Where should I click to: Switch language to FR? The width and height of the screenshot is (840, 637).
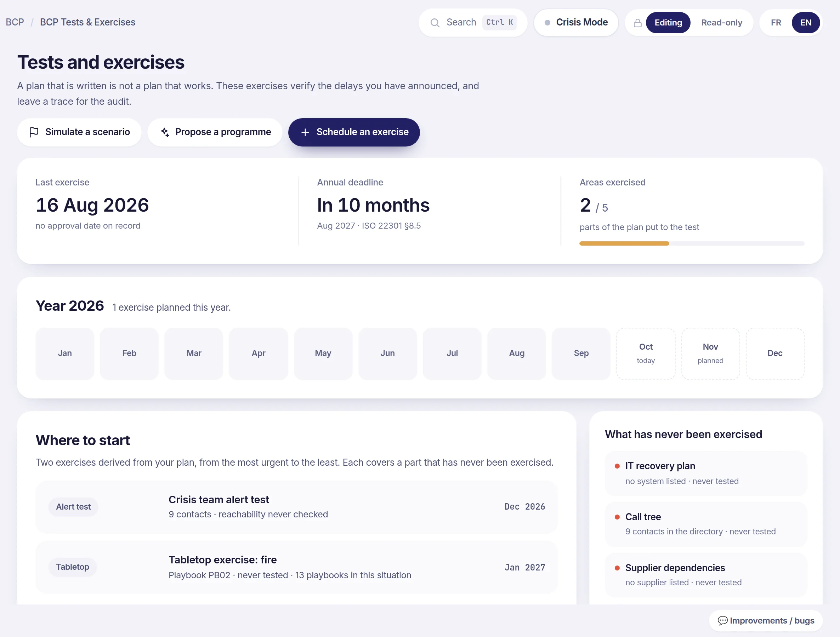[x=776, y=23]
